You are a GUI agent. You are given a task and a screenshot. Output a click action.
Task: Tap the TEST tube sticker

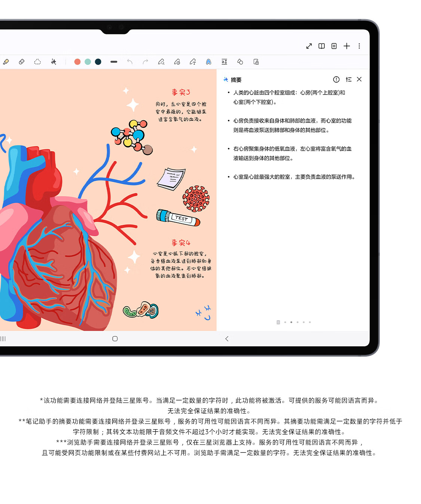pos(178,218)
